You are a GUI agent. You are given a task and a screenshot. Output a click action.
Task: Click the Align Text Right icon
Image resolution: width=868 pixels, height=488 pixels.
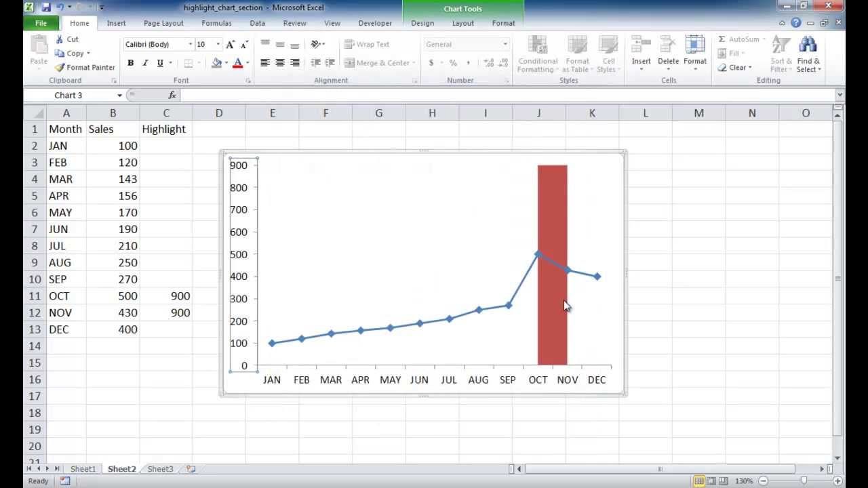tap(295, 63)
